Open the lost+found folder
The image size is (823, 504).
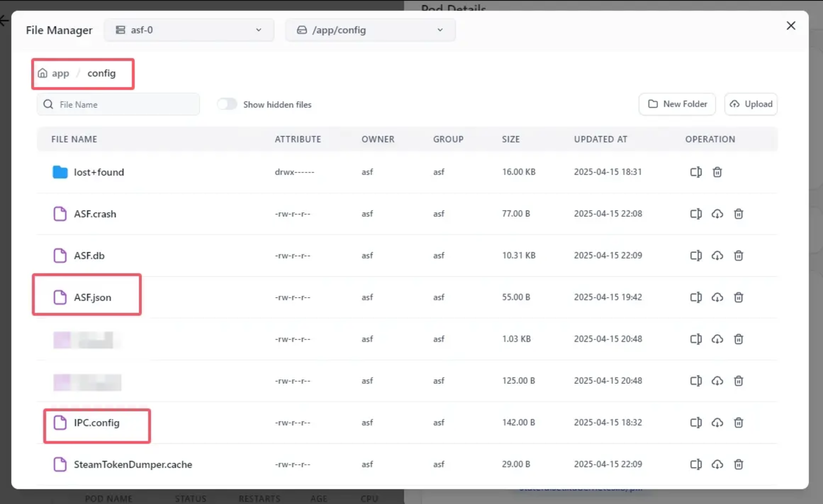98,172
